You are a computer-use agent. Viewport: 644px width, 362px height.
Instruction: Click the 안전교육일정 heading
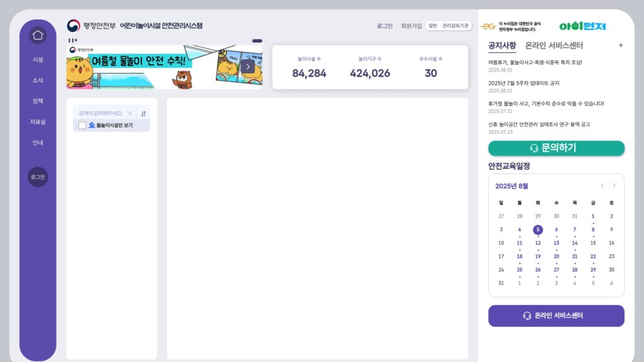coord(509,166)
